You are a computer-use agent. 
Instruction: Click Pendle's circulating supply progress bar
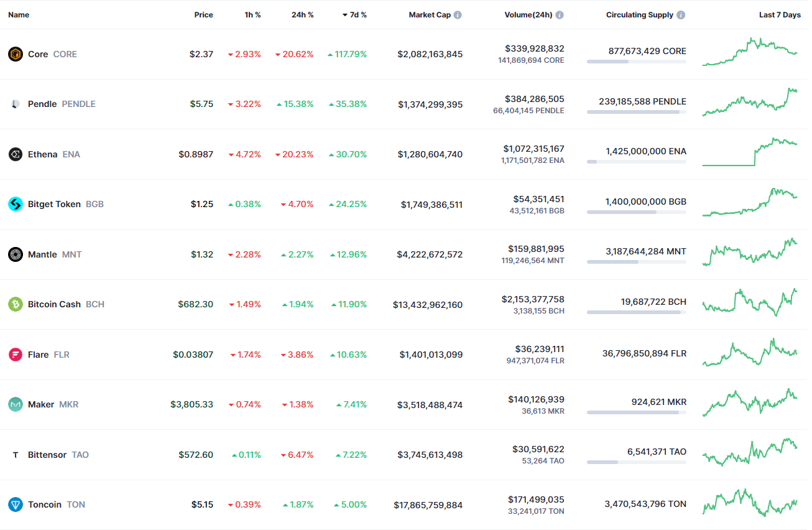pyautogui.click(x=637, y=112)
